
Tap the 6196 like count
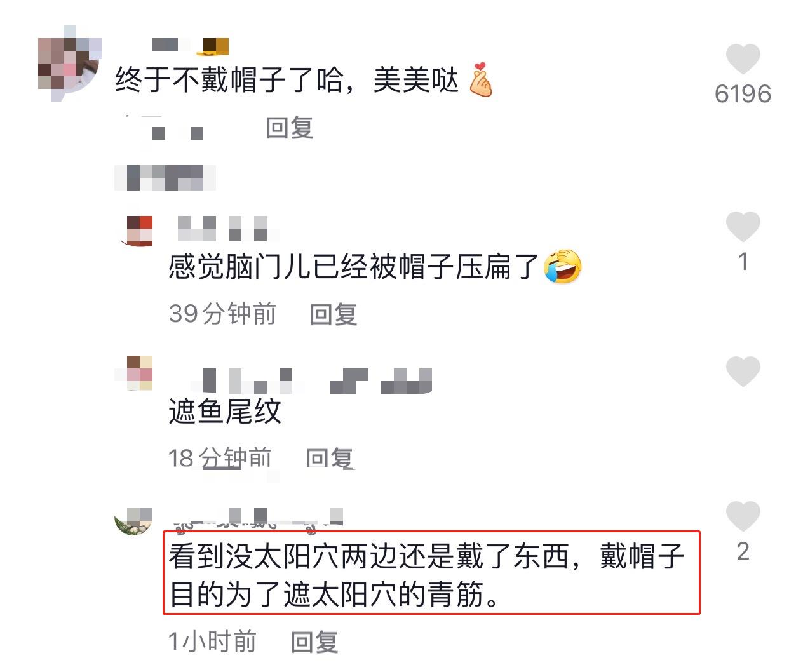tap(743, 94)
